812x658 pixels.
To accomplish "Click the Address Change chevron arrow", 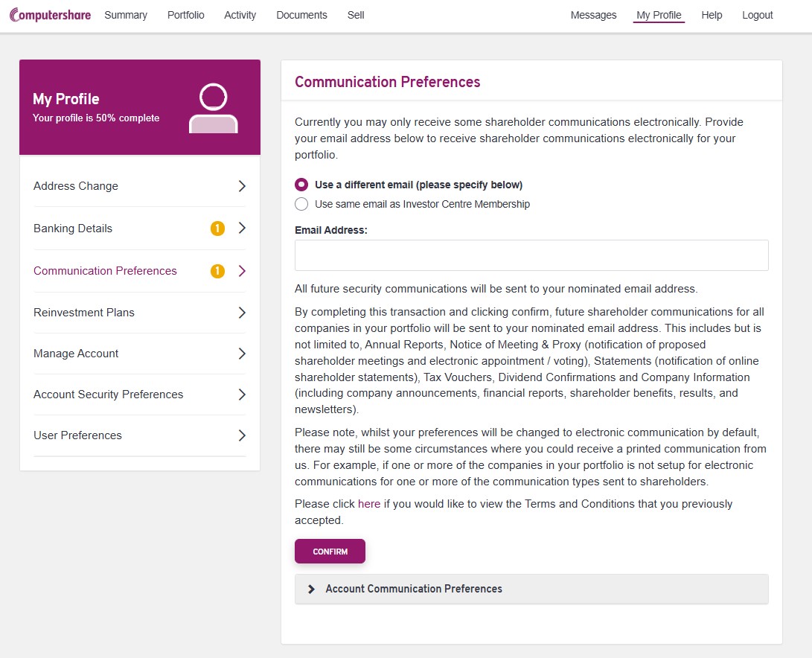I will (x=242, y=186).
